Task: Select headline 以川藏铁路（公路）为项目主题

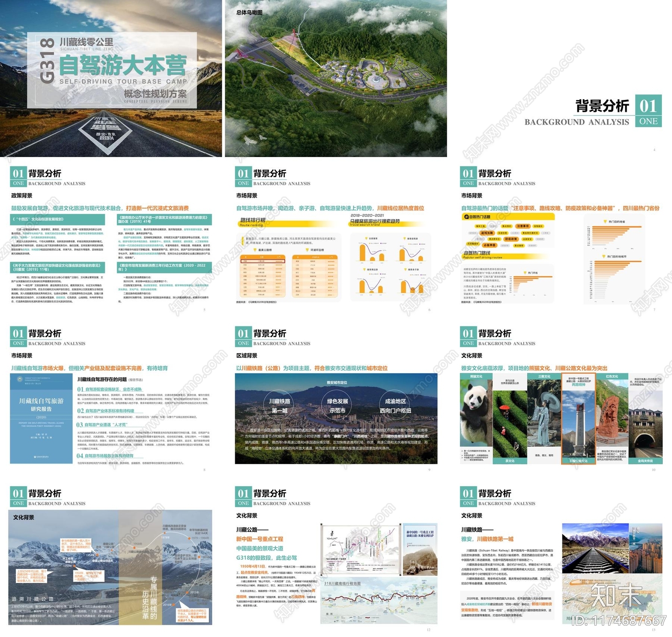Action: [312, 368]
